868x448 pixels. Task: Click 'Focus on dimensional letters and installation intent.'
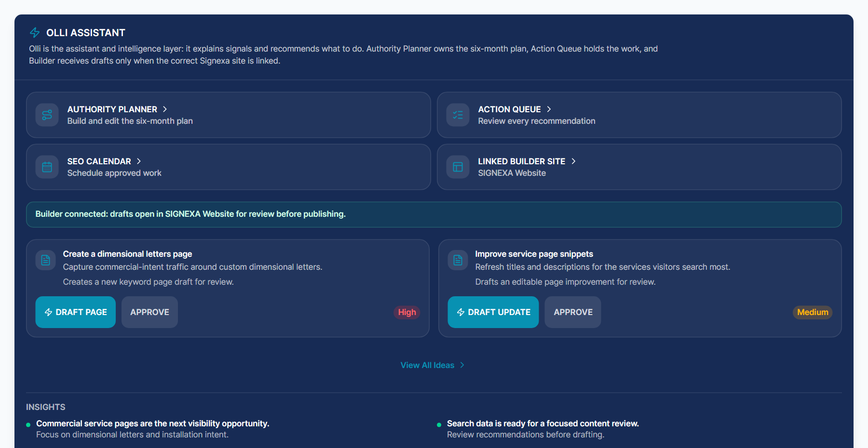[133, 435]
